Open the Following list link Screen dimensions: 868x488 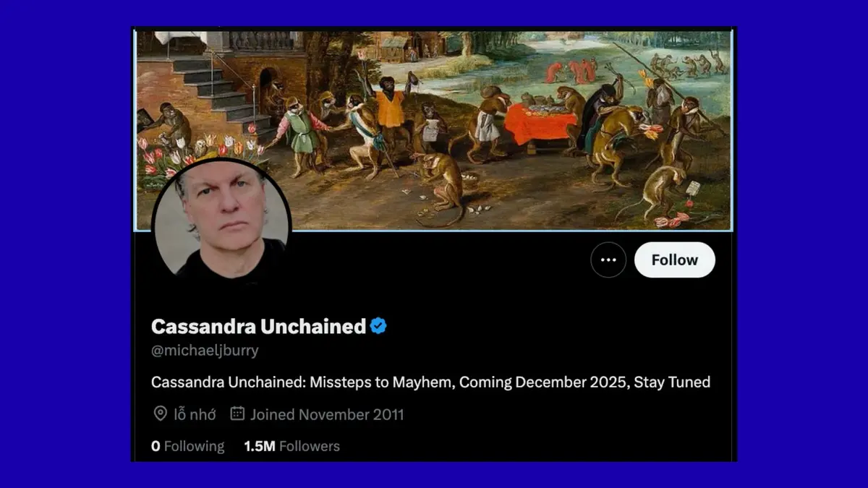coord(188,446)
